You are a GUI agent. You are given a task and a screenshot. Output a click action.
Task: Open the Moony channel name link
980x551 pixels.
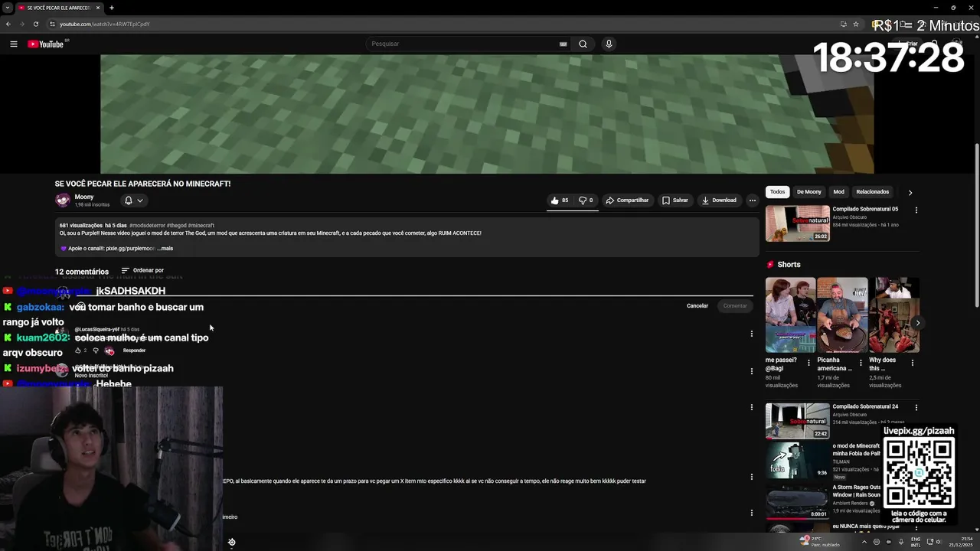[84, 197]
